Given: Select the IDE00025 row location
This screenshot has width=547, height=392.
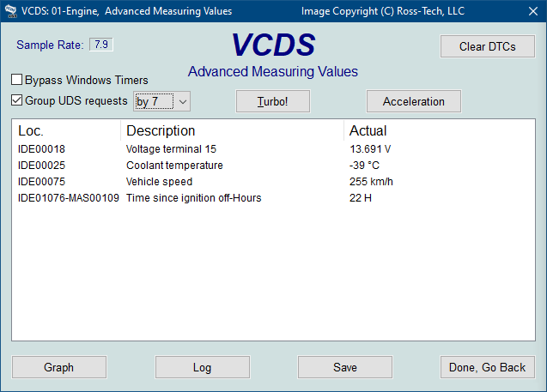Looking at the screenshot, I should click(x=41, y=166).
